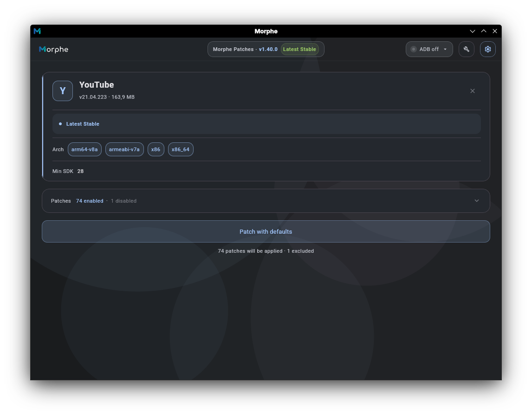Click the Latest Stable badge in the header
The width and height of the screenshot is (532, 416).
tap(299, 49)
